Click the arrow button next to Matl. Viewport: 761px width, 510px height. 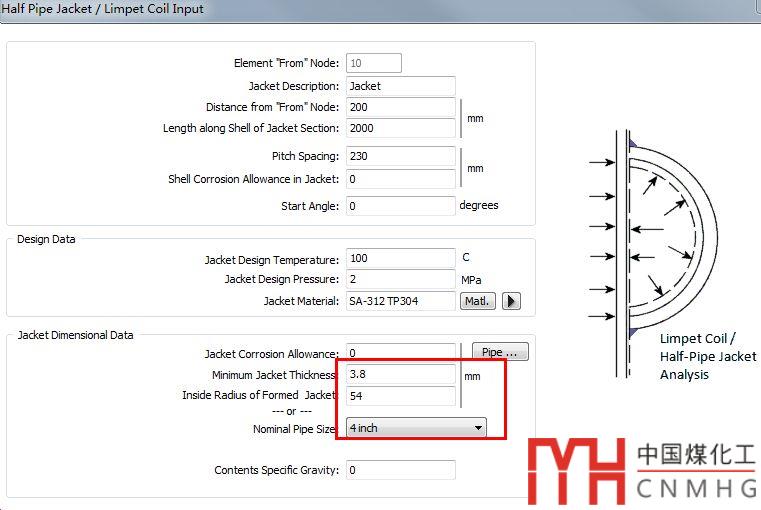[510, 301]
